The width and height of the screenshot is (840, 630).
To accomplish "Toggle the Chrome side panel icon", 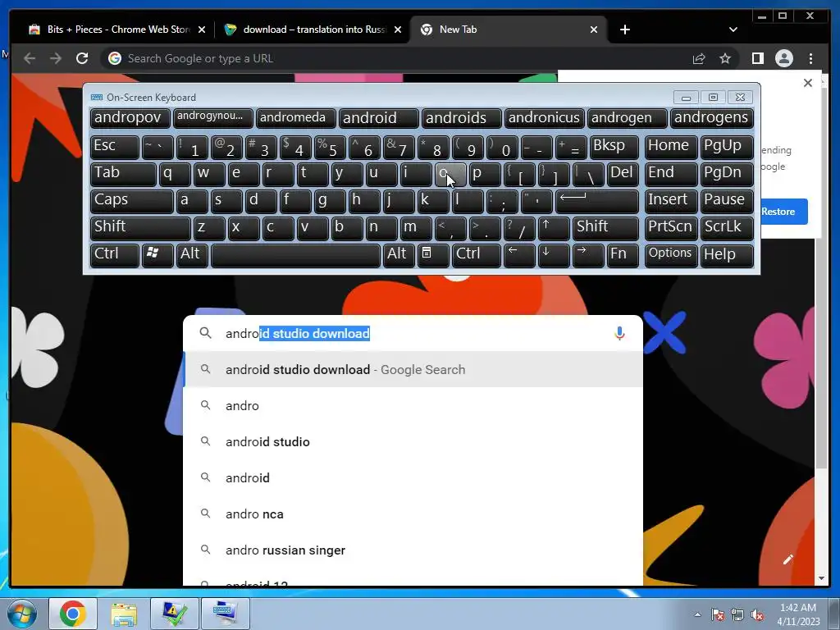I will click(757, 58).
